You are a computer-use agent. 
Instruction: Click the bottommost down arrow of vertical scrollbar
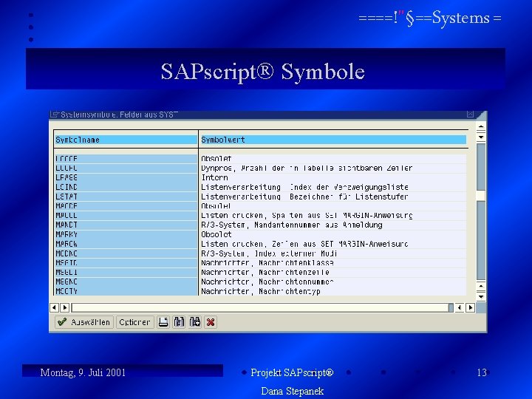(481, 297)
